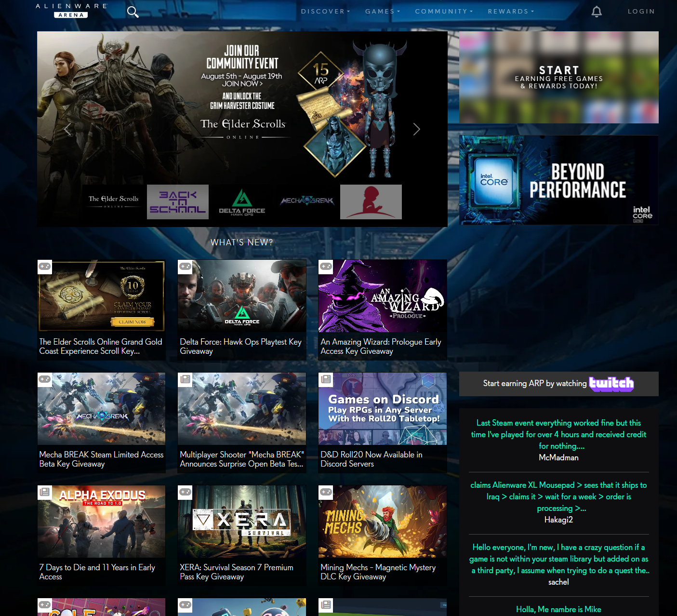Click Join Now in community event banner
Screen dimensions: 677x616
(242, 84)
